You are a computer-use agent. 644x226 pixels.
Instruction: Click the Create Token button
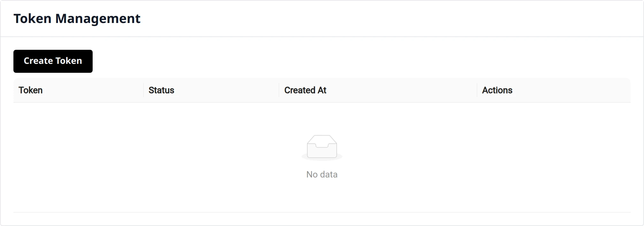point(53,61)
